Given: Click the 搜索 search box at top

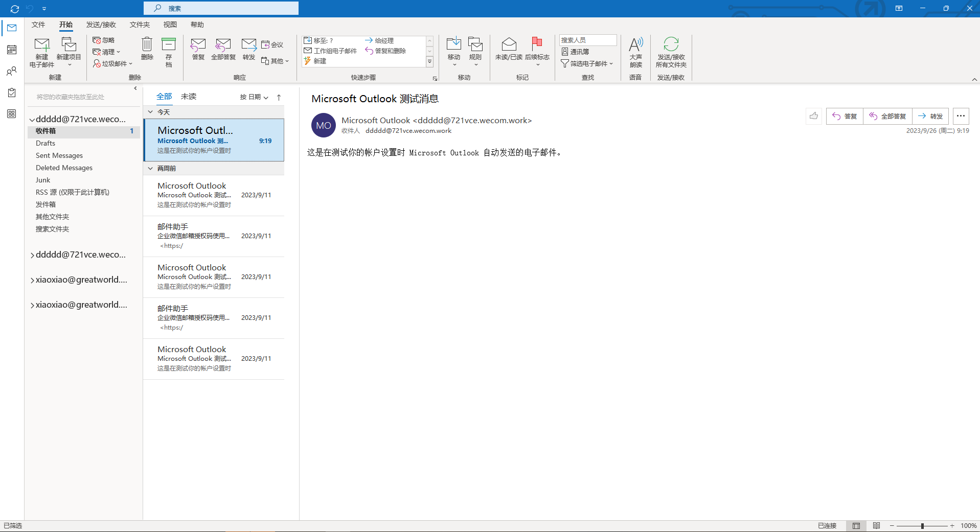Looking at the screenshot, I should (220, 8).
